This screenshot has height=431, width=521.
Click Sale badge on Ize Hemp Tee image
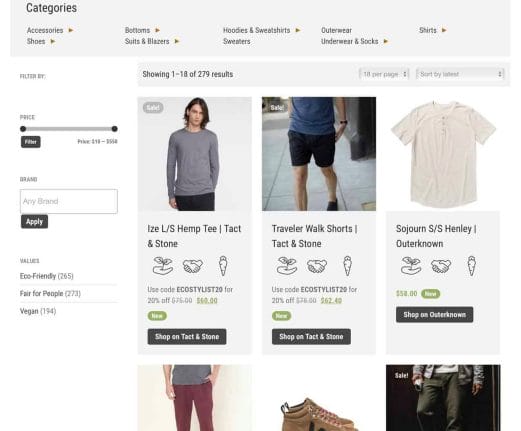tap(153, 107)
